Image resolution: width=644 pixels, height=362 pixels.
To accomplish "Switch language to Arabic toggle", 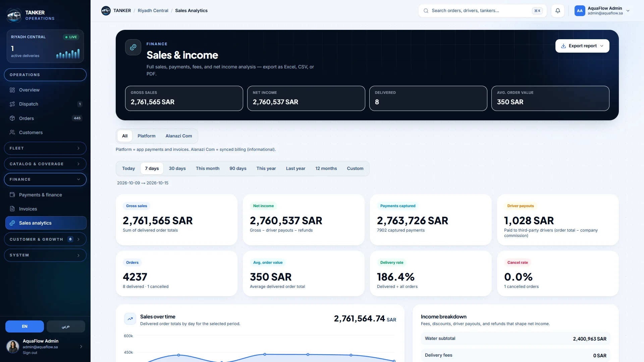I will coord(66,326).
